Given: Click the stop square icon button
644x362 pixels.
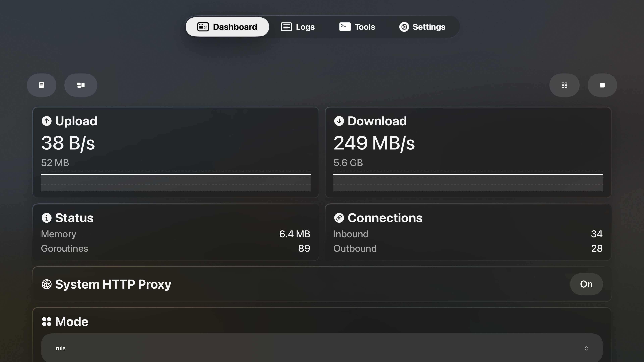Looking at the screenshot, I should (x=602, y=85).
